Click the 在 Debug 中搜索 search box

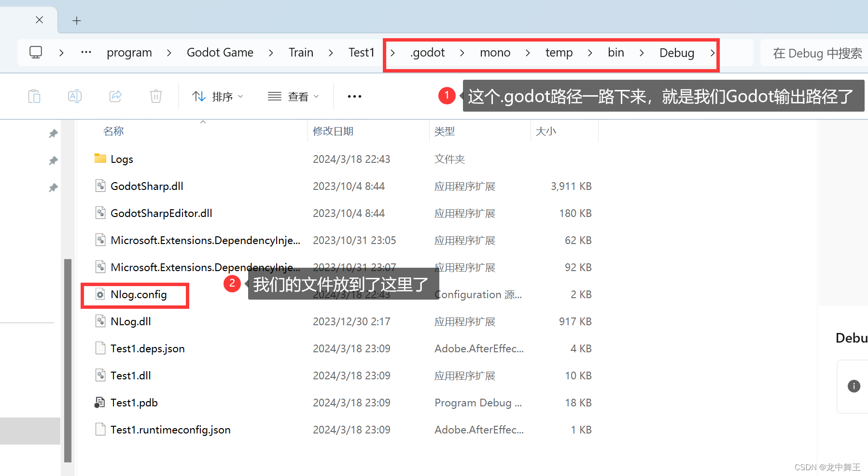pos(814,53)
